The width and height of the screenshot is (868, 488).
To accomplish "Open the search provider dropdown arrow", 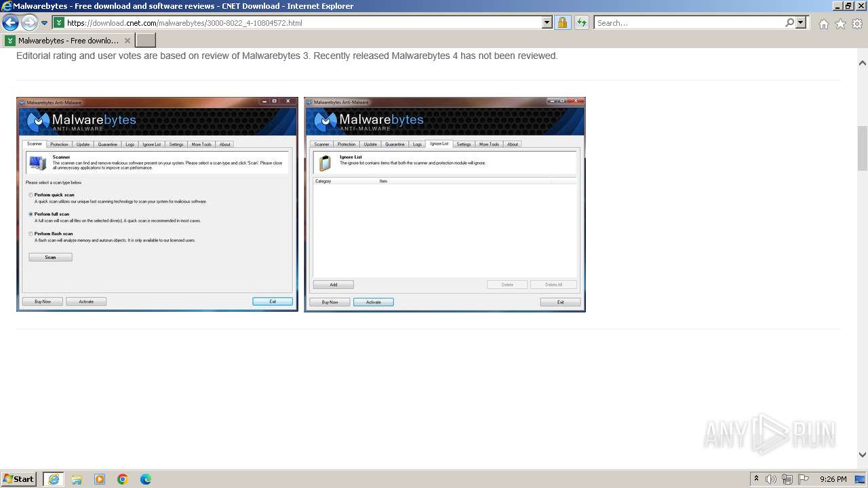I will coord(801,22).
